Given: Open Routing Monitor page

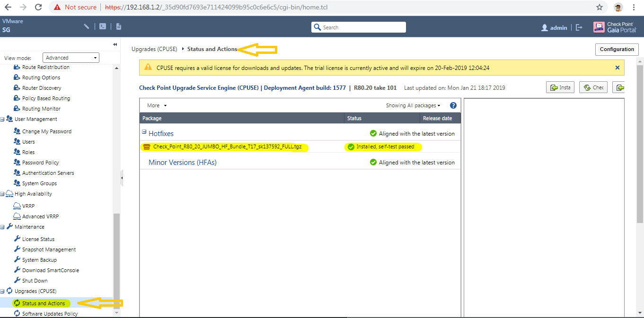Looking at the screenshot, I should [x=41, y=109].
